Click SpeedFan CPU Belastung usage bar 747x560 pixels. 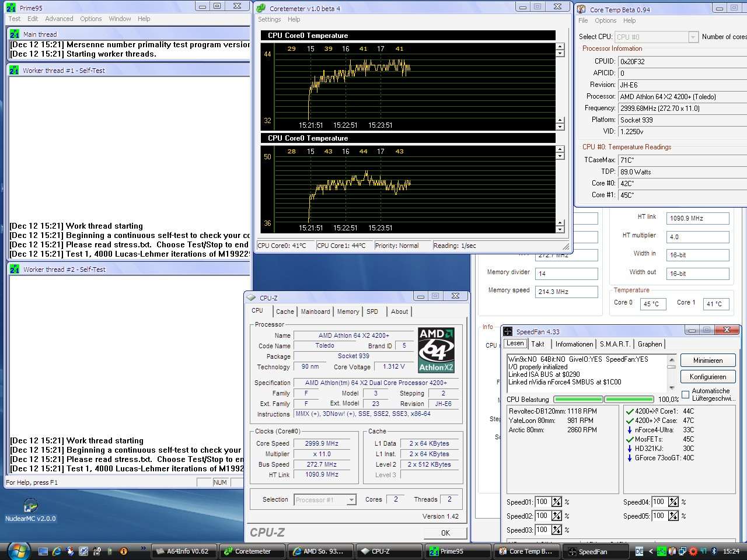(x=603, y=400)
